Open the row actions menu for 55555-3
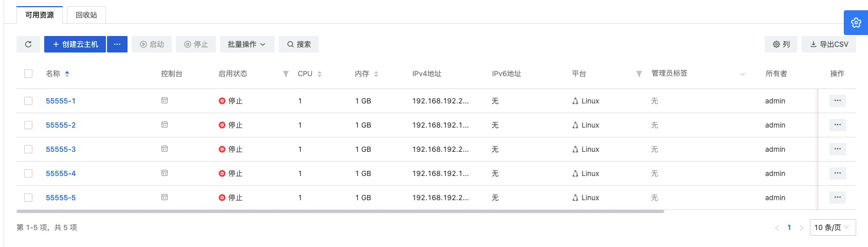The image size is (868, 247). 837,149
